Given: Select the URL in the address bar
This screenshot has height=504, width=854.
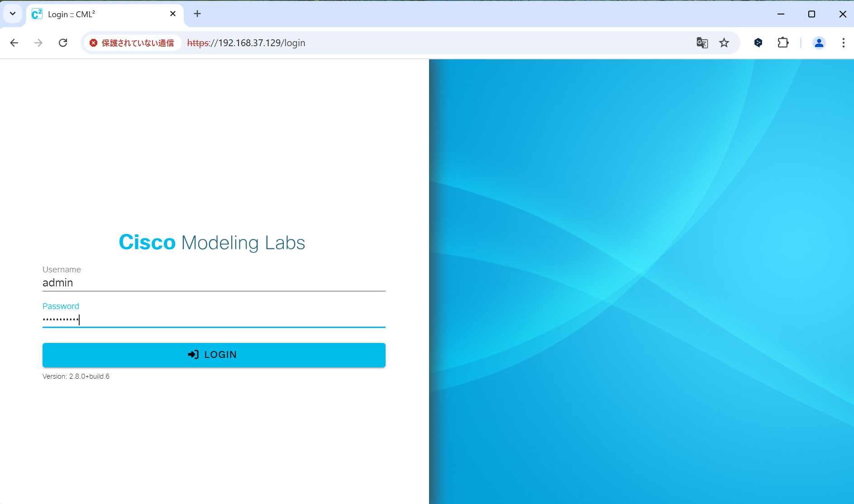Looking at the screenshot, I should click(x=246, y=43).
